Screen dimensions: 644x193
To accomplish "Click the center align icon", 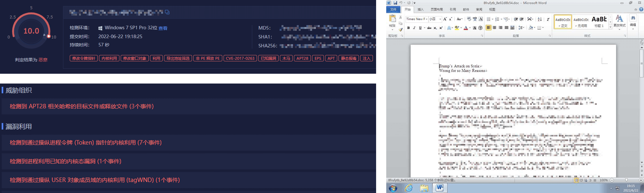I will click(x=494, y=28).
